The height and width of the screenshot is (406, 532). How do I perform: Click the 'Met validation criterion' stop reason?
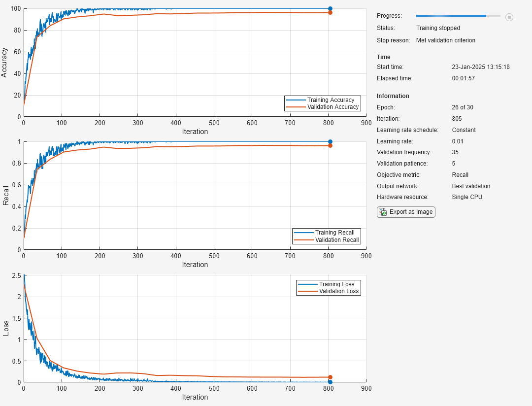tap(445, 40)
